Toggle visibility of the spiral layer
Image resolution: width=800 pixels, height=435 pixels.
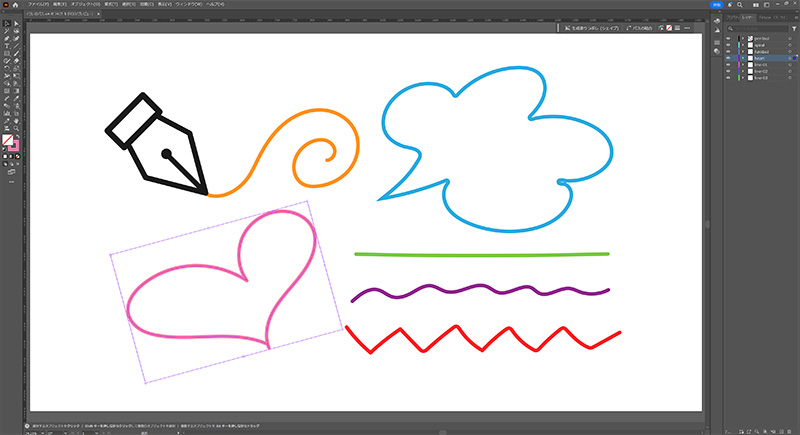click(x=727, y=44)
